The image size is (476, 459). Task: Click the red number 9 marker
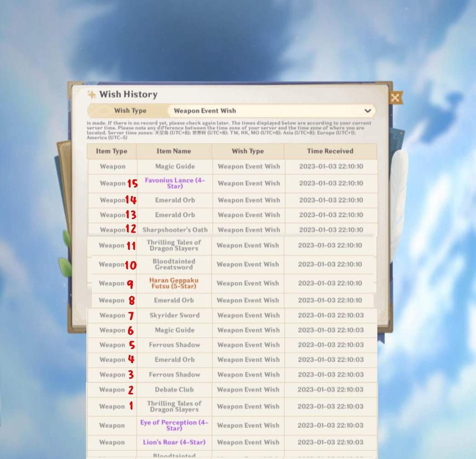[x=130, y=285]
